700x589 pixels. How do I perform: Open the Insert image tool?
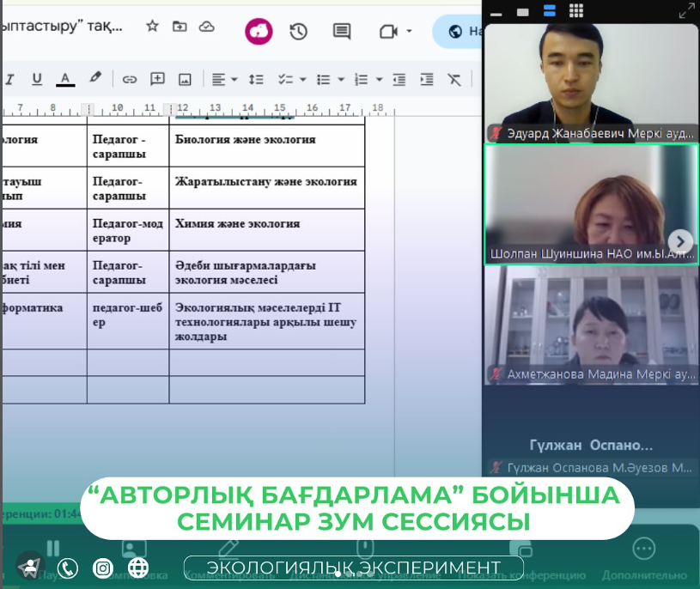[183, 78]
